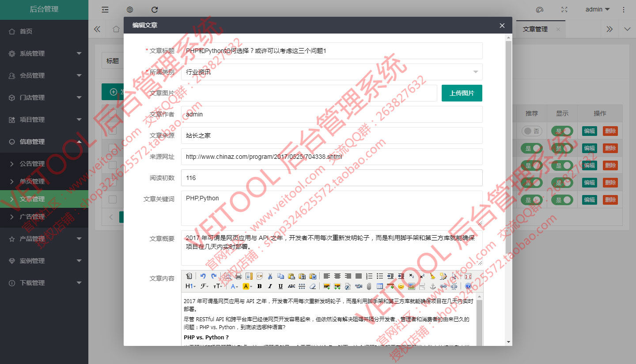Open 广告管理 in the sidebar
The image size is (636, 364).
tap(44, 217)
